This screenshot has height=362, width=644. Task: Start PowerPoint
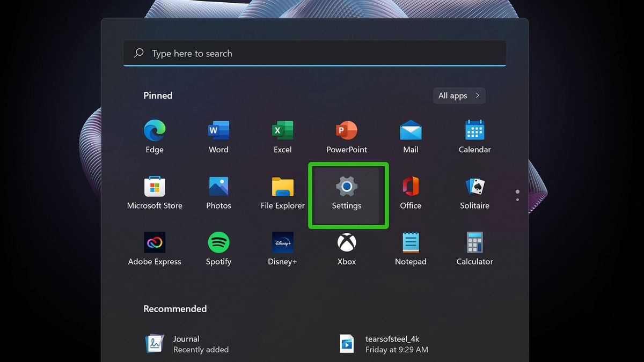(x=346, y=130)
